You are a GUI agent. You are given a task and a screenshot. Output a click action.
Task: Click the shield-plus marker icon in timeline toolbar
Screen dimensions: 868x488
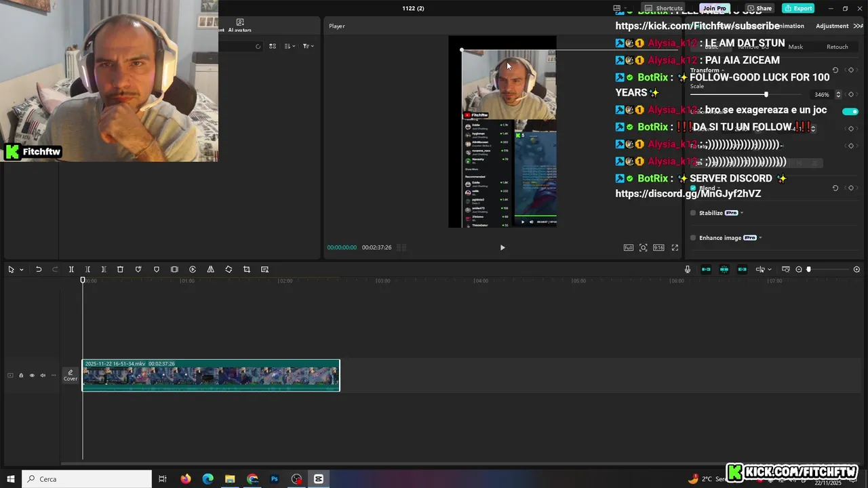pyautogui.click(x=138, y=269)
